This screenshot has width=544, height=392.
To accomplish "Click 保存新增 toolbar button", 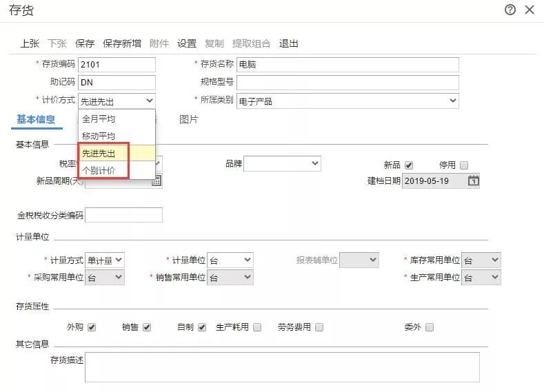I will point(122,43).
